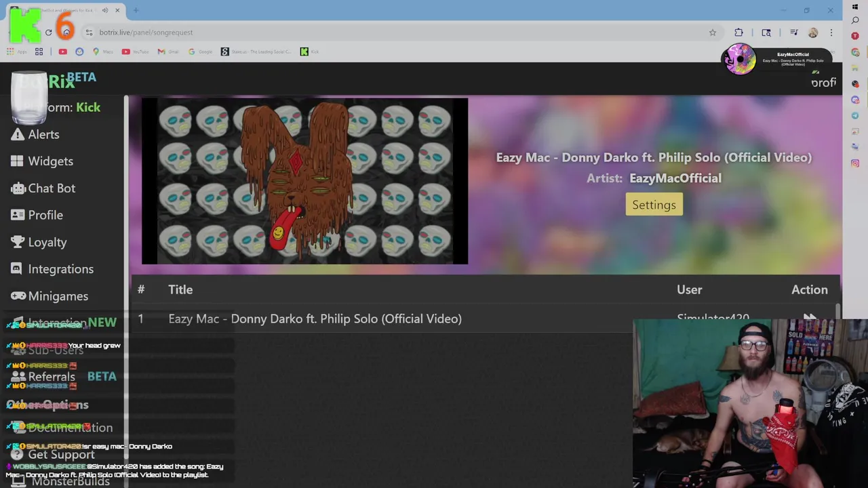Open Windows search in taskbar

point(855,20)
